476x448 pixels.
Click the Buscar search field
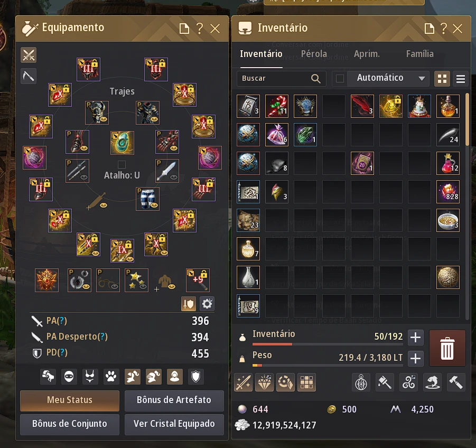coord(282,79)
